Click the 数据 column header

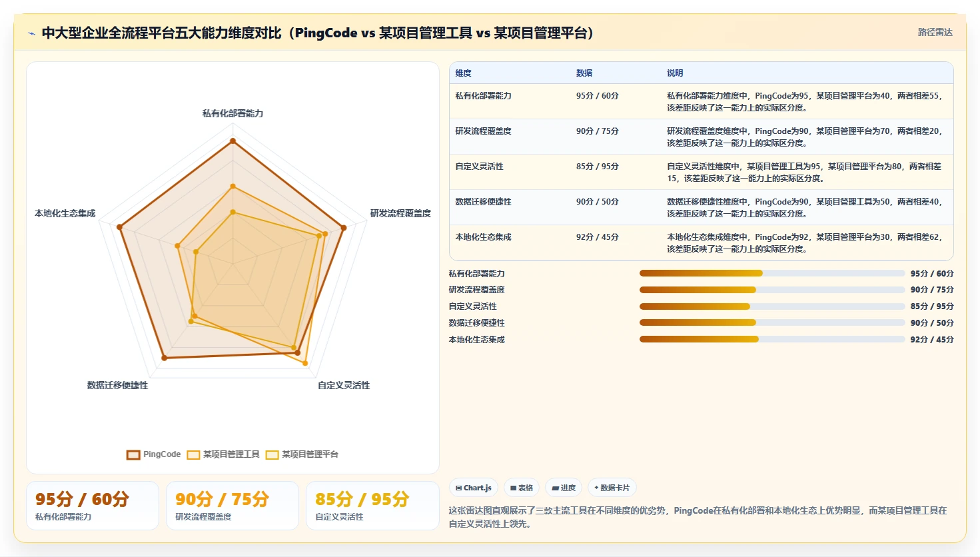pos(584,73)
